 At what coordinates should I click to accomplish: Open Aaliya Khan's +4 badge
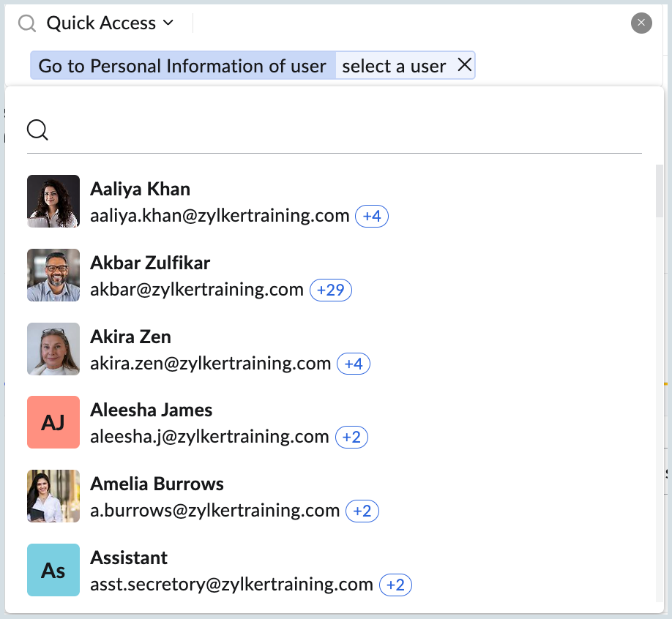click(372, 217)
